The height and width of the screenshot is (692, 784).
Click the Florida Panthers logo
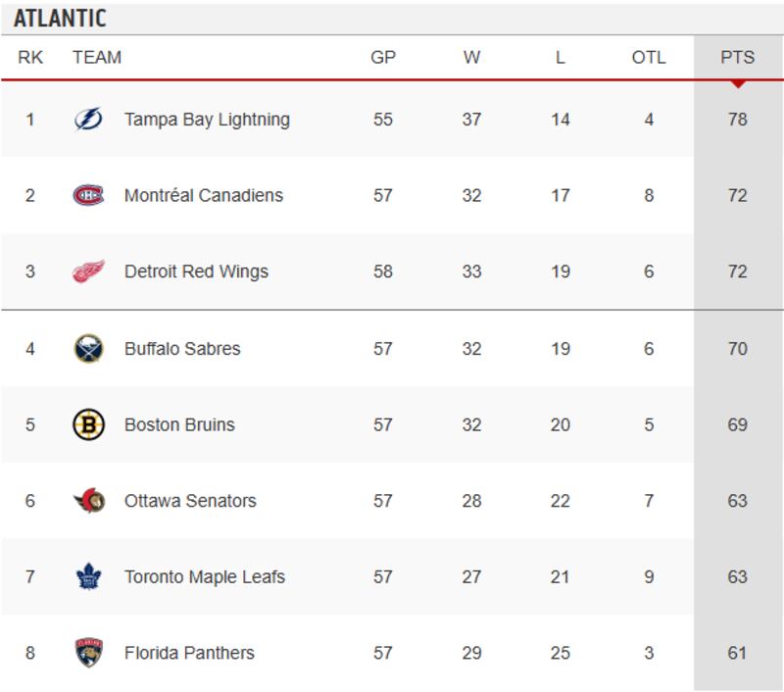(x=88, y=653)
